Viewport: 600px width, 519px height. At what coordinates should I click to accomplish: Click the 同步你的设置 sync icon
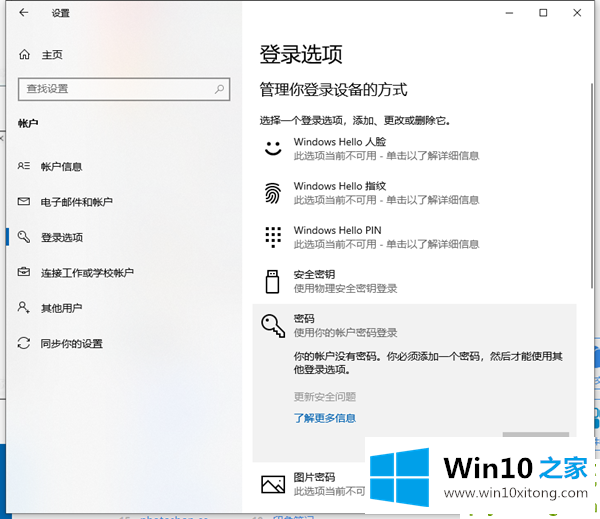pos(24,343)
